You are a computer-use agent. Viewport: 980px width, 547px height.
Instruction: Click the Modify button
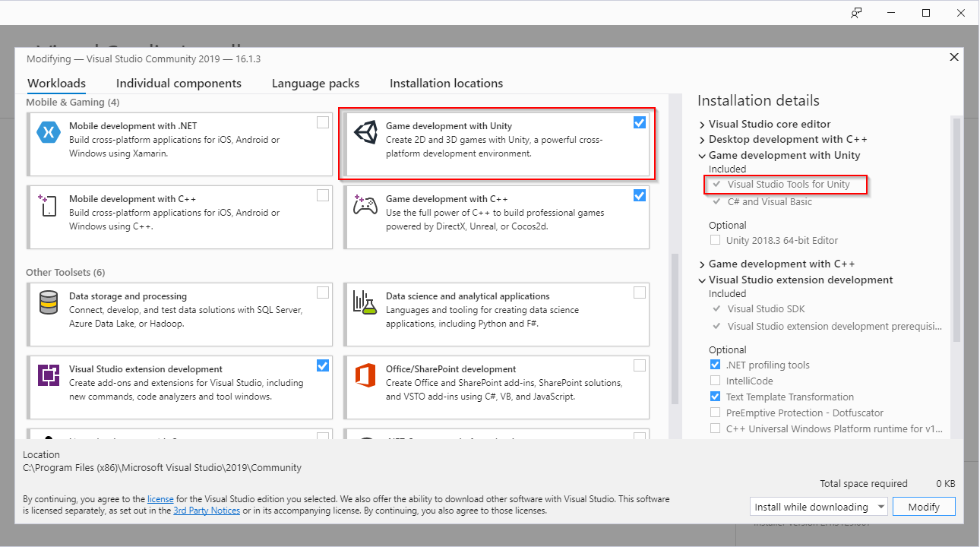click(x=924, y=507)
